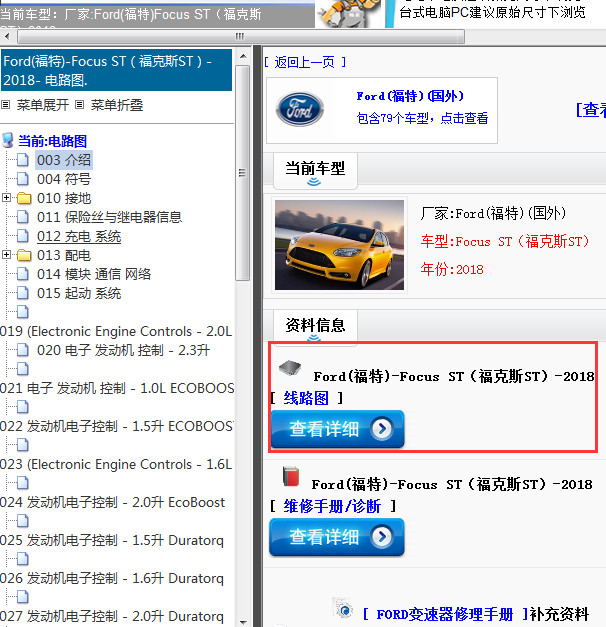The height and width of the screenshot is (627, 606).
Task: Open tree item 004 符号
Action: click(64, 179)
